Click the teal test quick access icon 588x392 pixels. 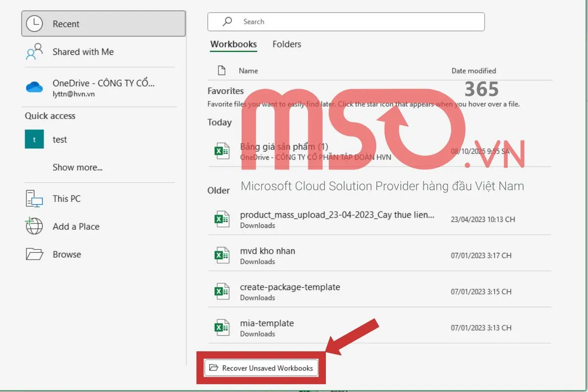click(x=34, y=140)
